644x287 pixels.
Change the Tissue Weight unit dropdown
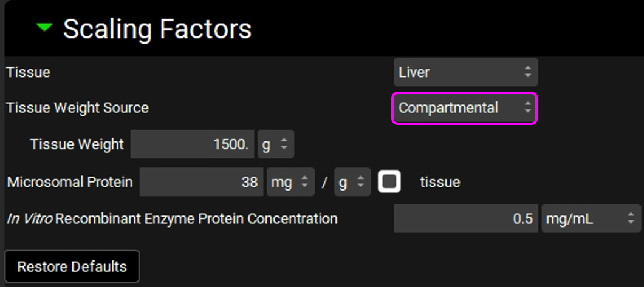click(275, 145)
